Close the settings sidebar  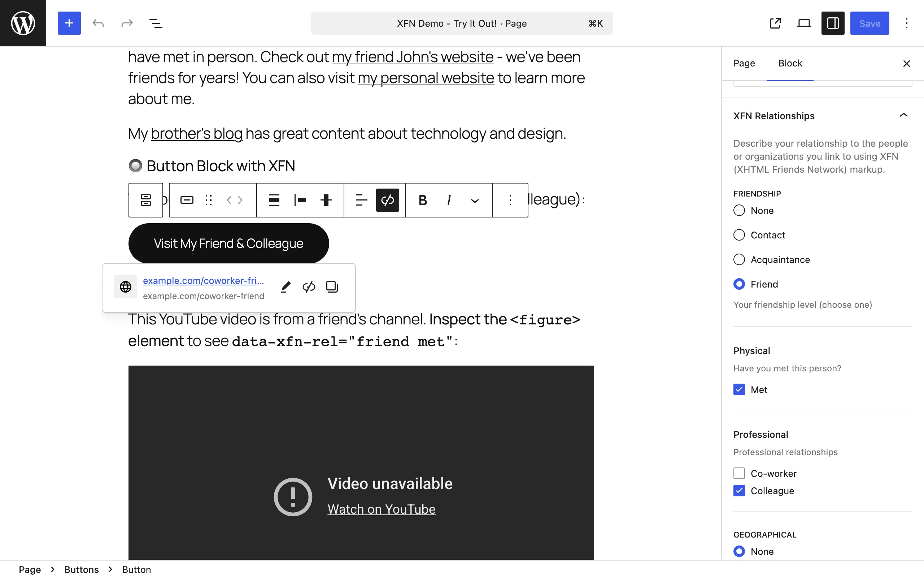[x=906, y=64]
